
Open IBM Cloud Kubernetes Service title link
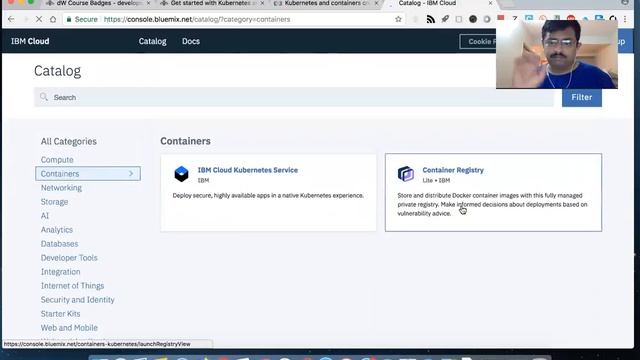(x=248, y=170)
